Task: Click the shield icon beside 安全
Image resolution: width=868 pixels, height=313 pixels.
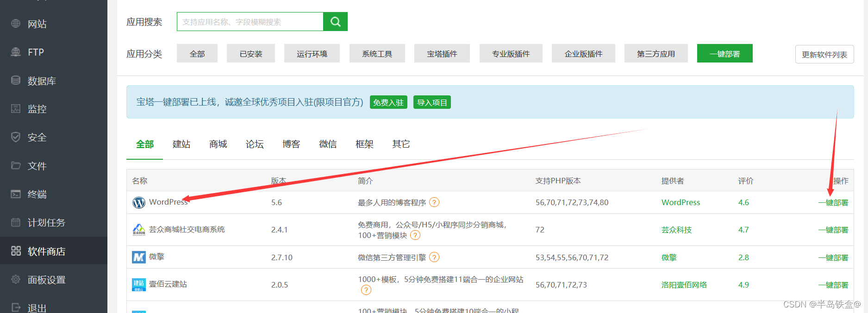Action: [16, 137]
